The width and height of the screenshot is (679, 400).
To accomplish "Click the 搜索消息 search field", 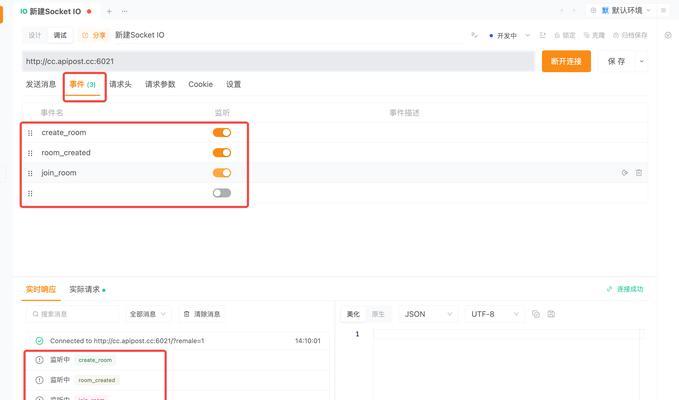I will pyautogui.click(x=72, y=314).
